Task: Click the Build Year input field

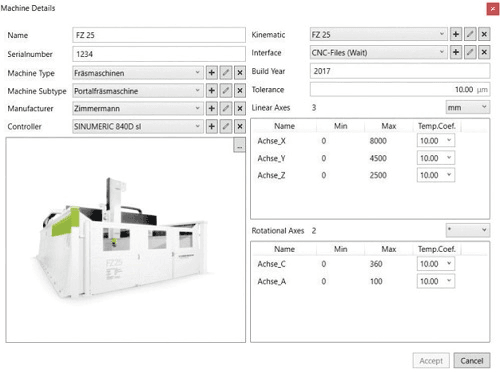Action: [x=400, y=71]
